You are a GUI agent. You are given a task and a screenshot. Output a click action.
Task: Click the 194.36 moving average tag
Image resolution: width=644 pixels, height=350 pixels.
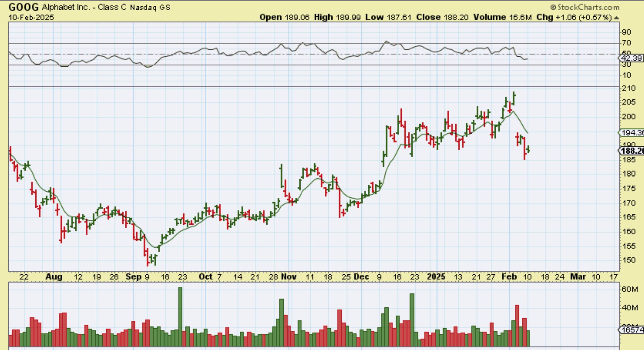coord(631,132)
